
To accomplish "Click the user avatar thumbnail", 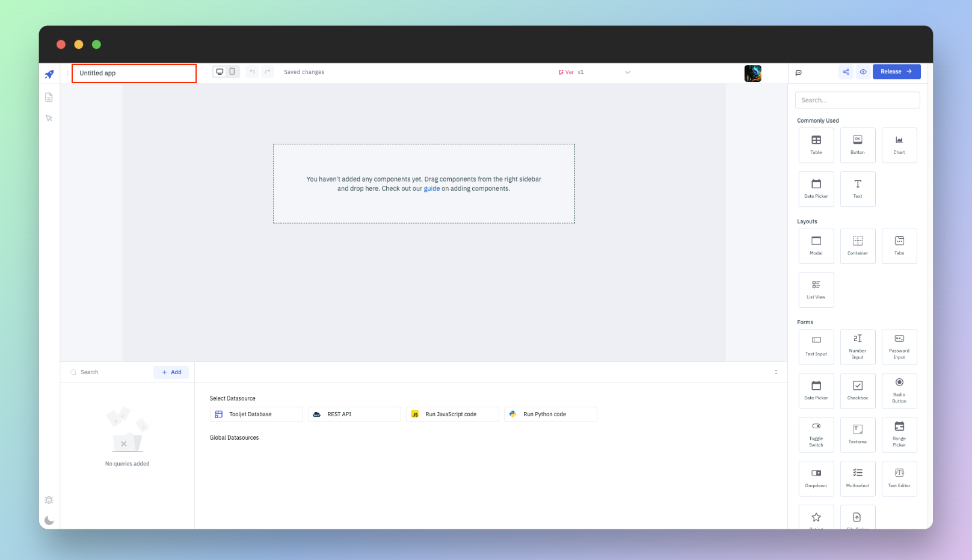I will (x=752, y=73).
